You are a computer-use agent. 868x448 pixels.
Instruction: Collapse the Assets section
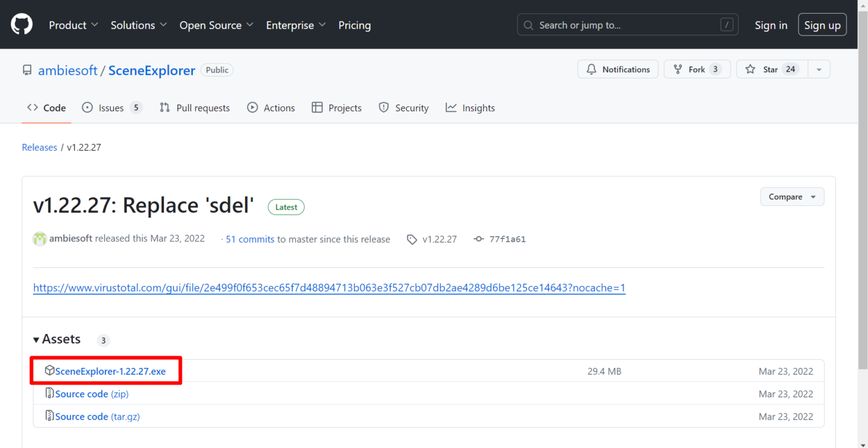pyautogui.click(x=36, y=339)
